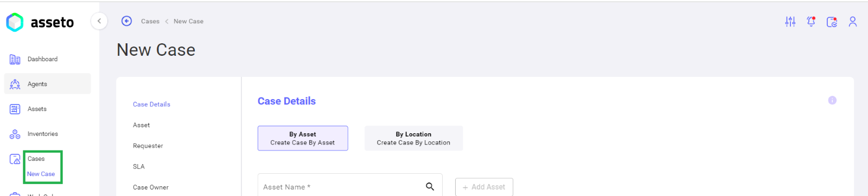The image size is (868, 196).
Task: Click Cases breadcrumb link
Action: (150, 21)
